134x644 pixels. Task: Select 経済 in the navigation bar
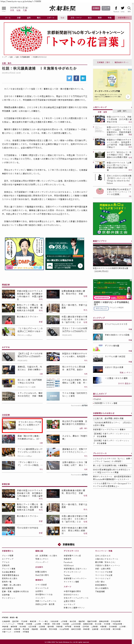[100, 18]
